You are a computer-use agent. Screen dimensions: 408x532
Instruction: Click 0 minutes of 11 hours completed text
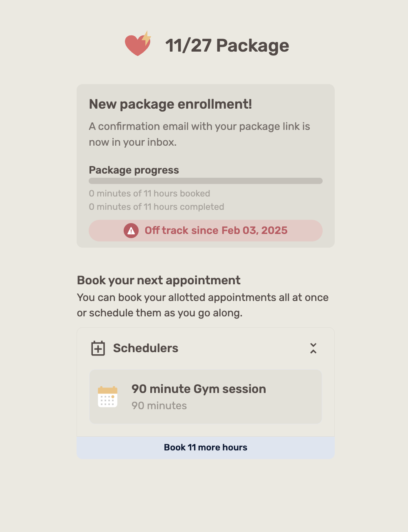157,207
